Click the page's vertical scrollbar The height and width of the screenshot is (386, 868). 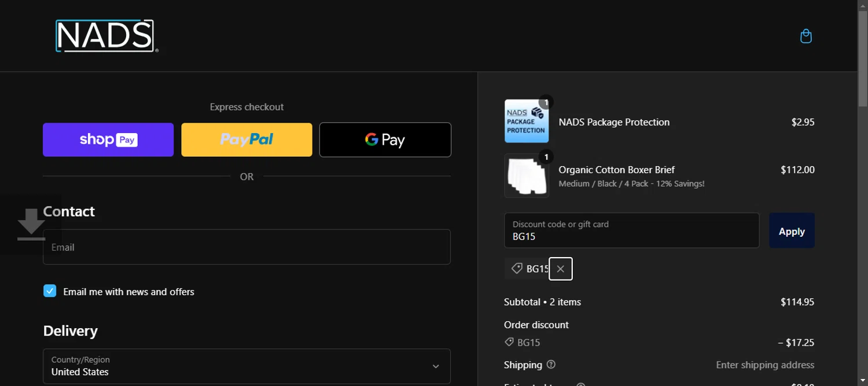click(x=863, y=58)
